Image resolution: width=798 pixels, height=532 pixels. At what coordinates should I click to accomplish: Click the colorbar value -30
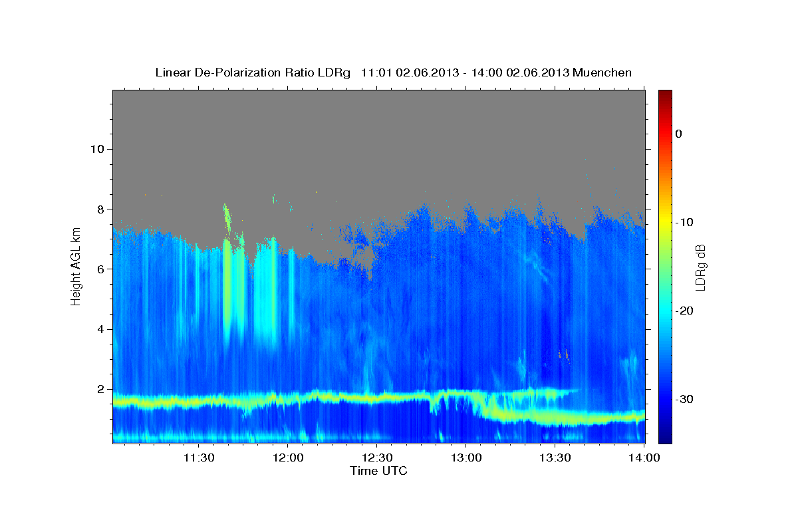pyautogui.click(x=685, y=399)
